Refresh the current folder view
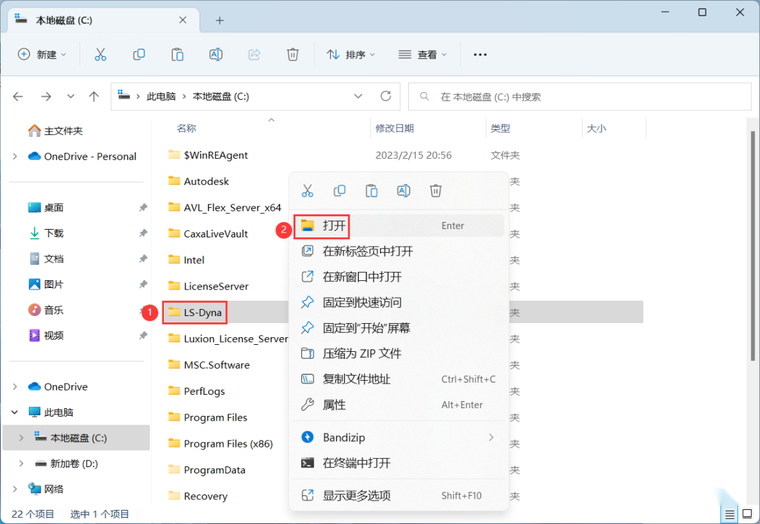 (x=386, y=96)
